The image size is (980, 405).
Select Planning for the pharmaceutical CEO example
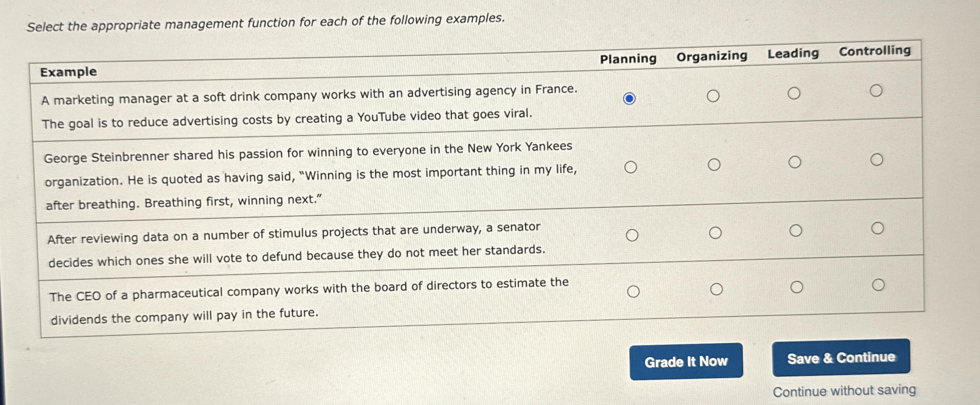tap(634, 291)
